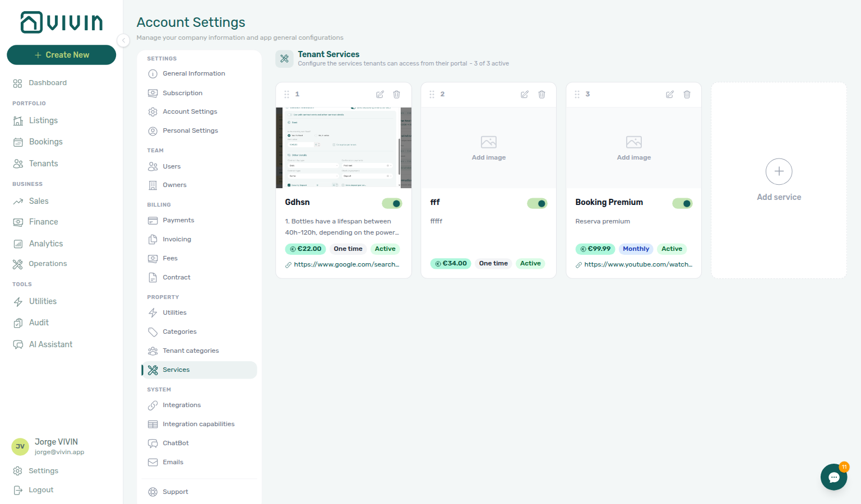Click the Logout link
Screen dimensions: 861x504
[x=41, y=490]
